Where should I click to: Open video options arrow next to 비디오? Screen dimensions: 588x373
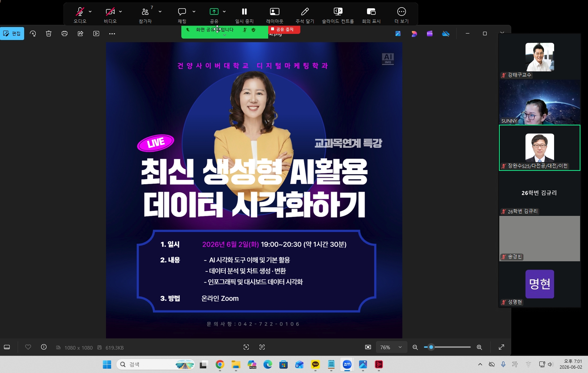point(120,12)
